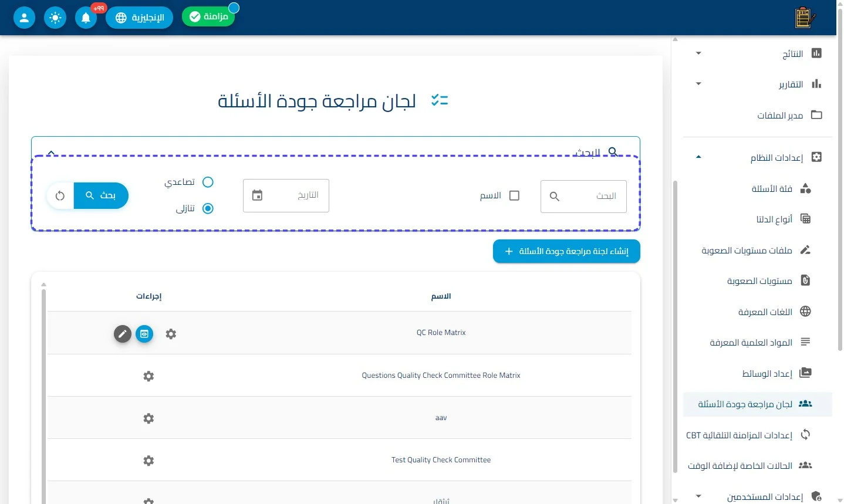Screen dimensions: 844x504
Task: Click the المواد العلمية المعرفة lines icon
Action: tap(805, 341)
